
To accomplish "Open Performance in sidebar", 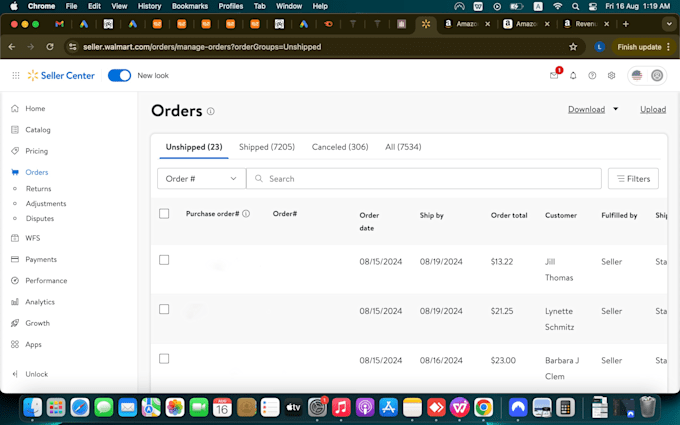I will 46,281.
